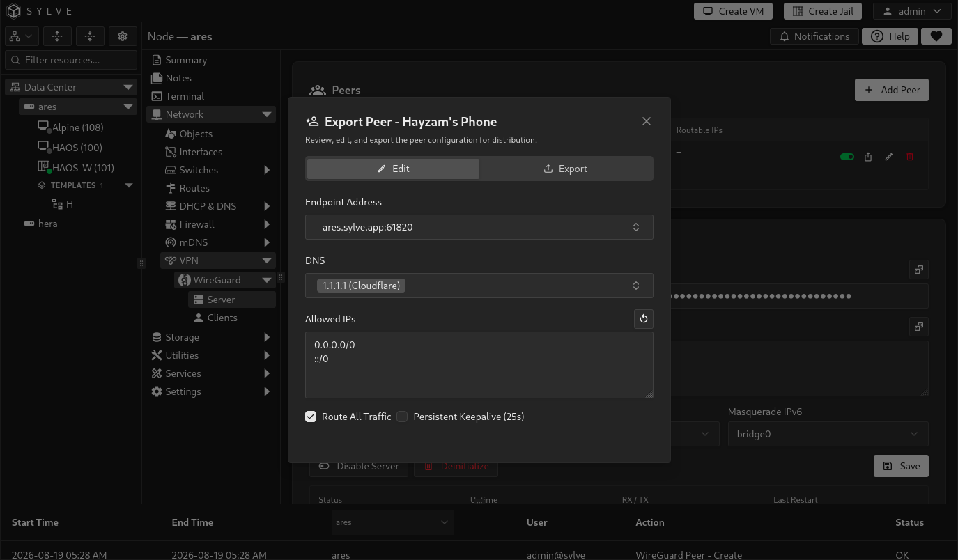
Task: Expand the Switches submenu
Action: (x=267, y=170)
